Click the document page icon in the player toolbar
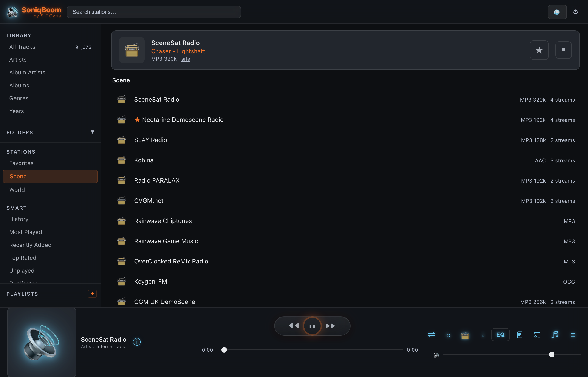This screenshot has height=377, width=588. tap(520, 335)
